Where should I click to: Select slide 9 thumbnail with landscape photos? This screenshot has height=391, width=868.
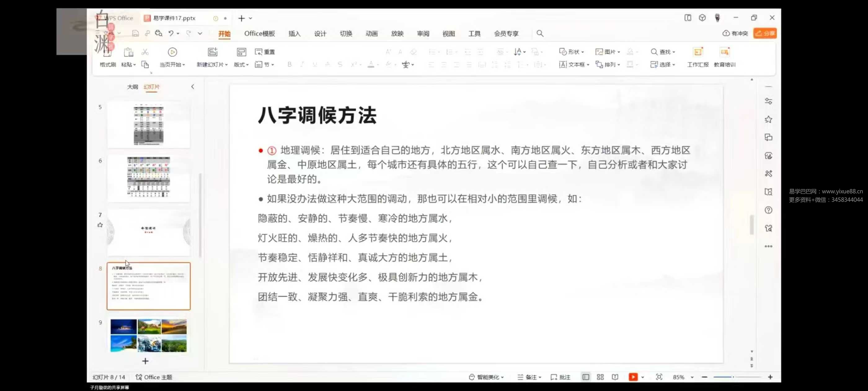click(x=148, y=335)
